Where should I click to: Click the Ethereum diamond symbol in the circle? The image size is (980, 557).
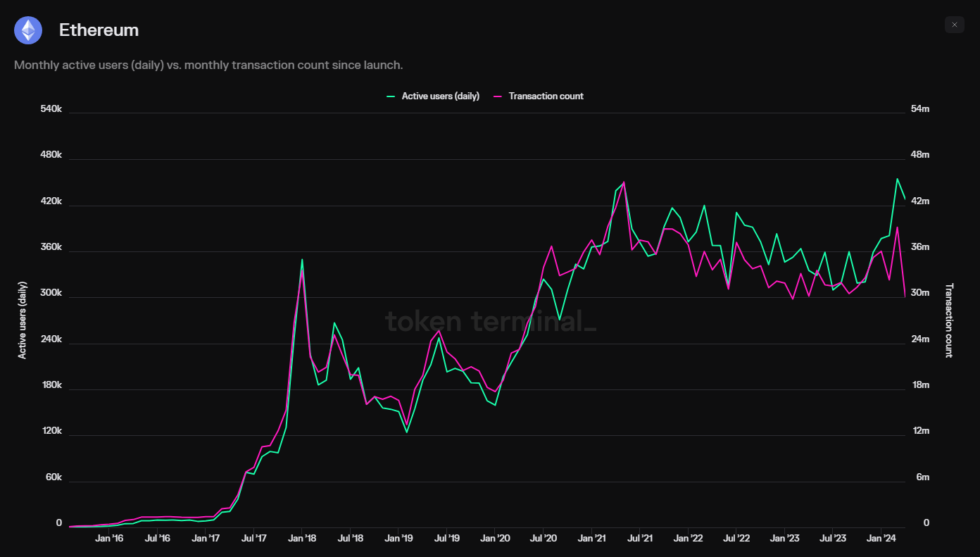[28, 30]
